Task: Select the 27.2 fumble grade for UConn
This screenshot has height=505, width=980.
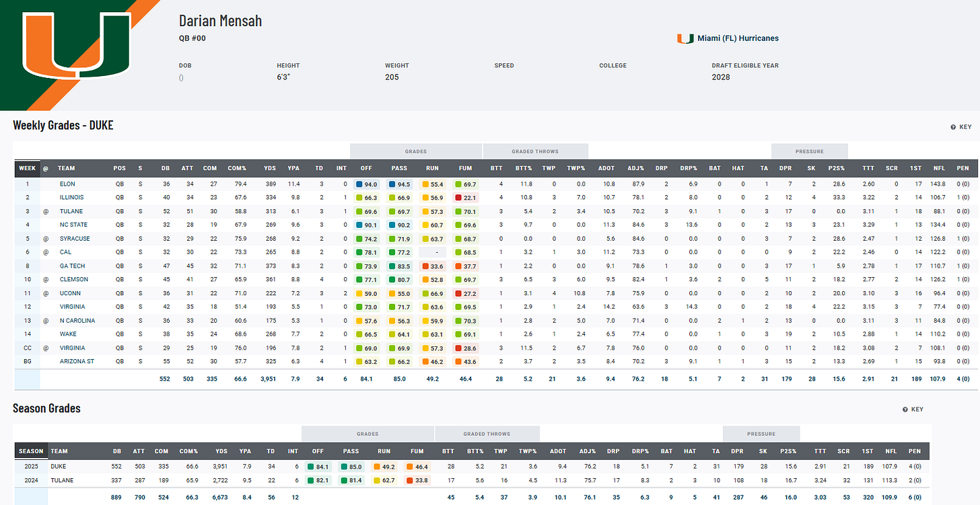Action: 466,293
